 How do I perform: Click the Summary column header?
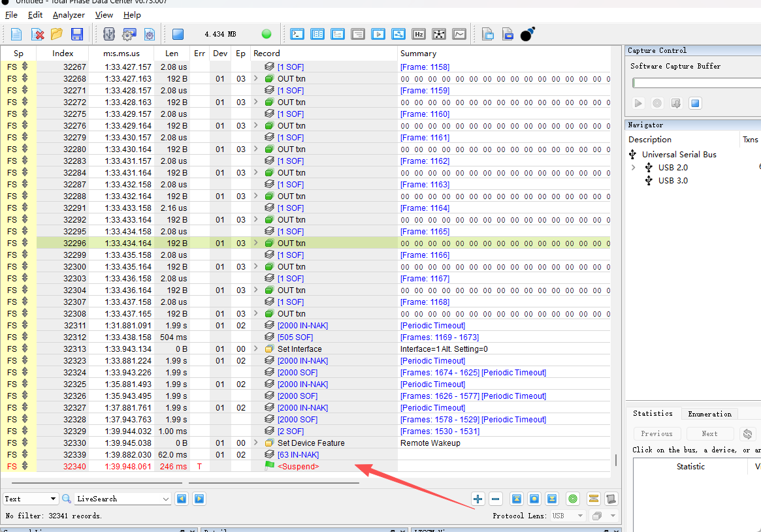coord(504,54)
